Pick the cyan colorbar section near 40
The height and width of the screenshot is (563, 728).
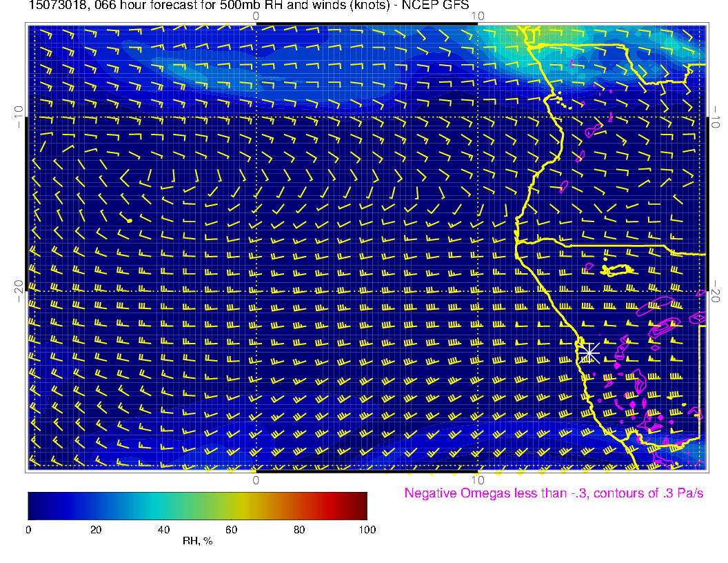point(163,505)
